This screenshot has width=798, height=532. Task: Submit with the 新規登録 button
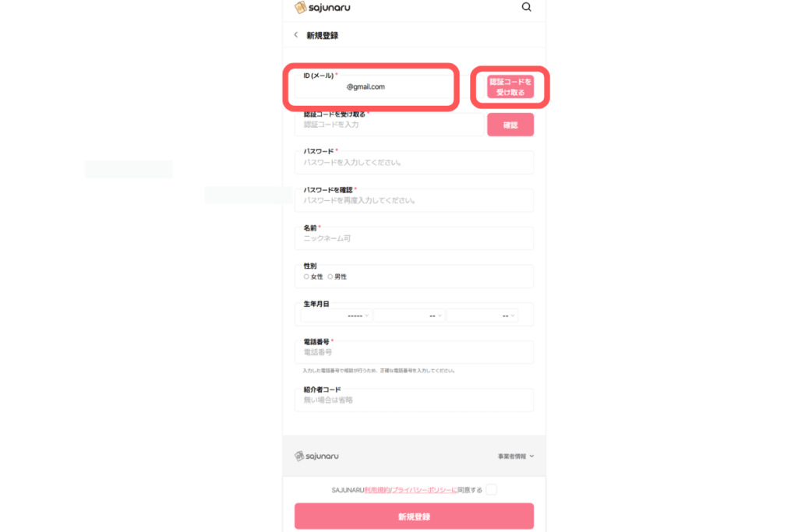pyautogui.click(x=414, y=516)
